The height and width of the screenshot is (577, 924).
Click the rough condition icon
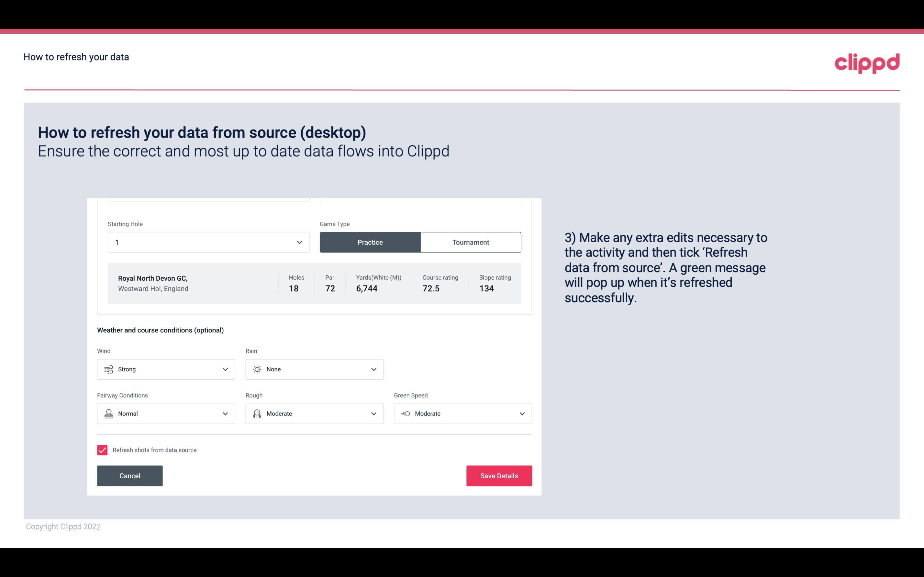pos(256,414)
